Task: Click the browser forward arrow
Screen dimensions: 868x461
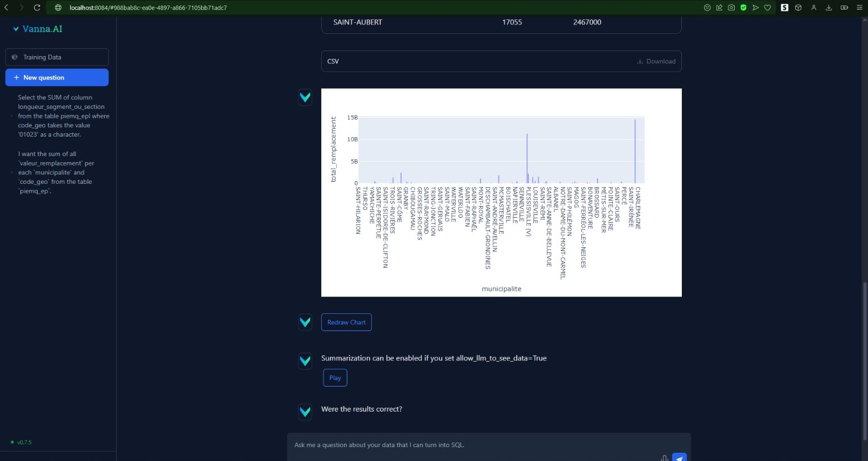Action: tap(21, 8)
